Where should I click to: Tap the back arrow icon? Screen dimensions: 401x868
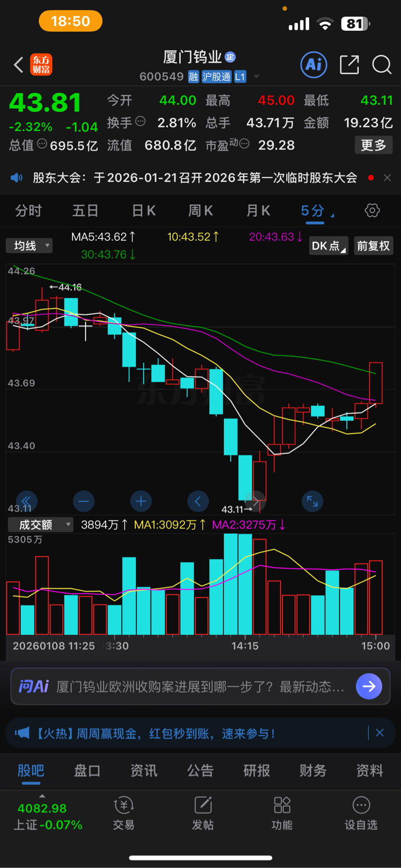(18, 65)
